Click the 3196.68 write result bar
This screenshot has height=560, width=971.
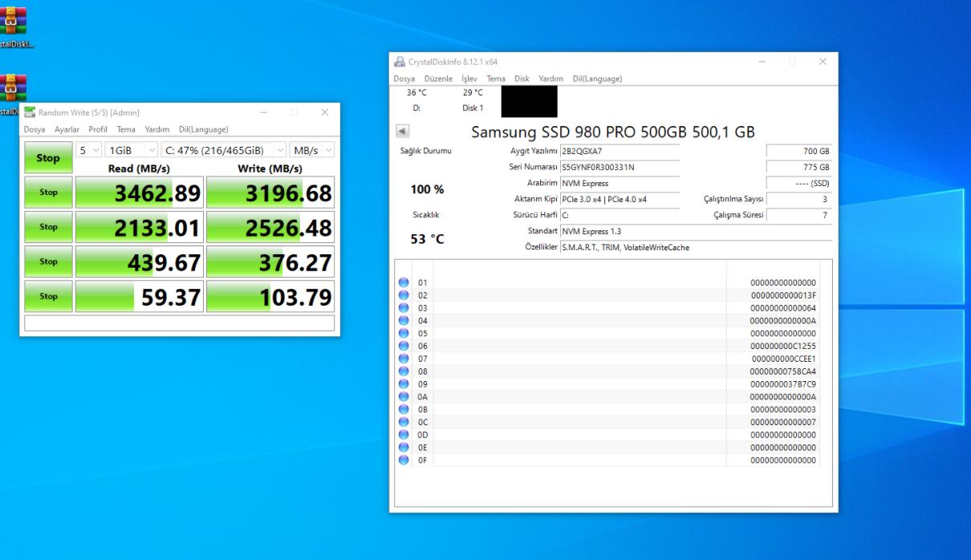270,193
